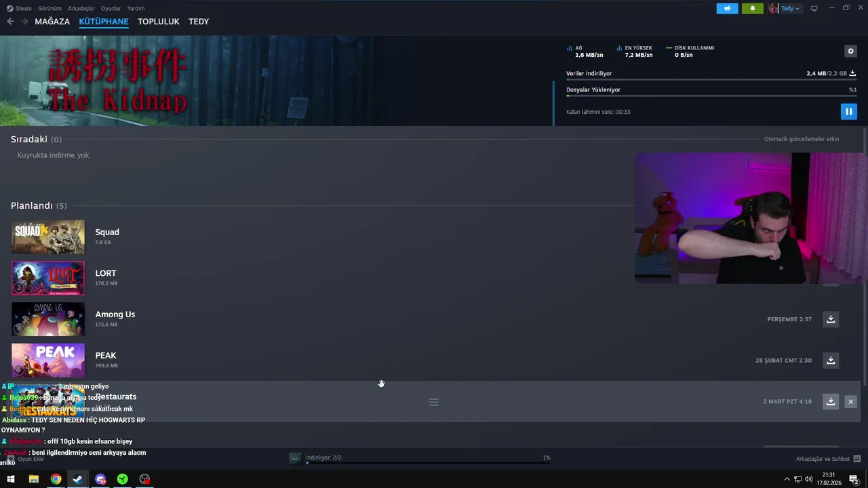Click the downloads list vertical scrollbar
Screen dimensions: 868x488
865,256
